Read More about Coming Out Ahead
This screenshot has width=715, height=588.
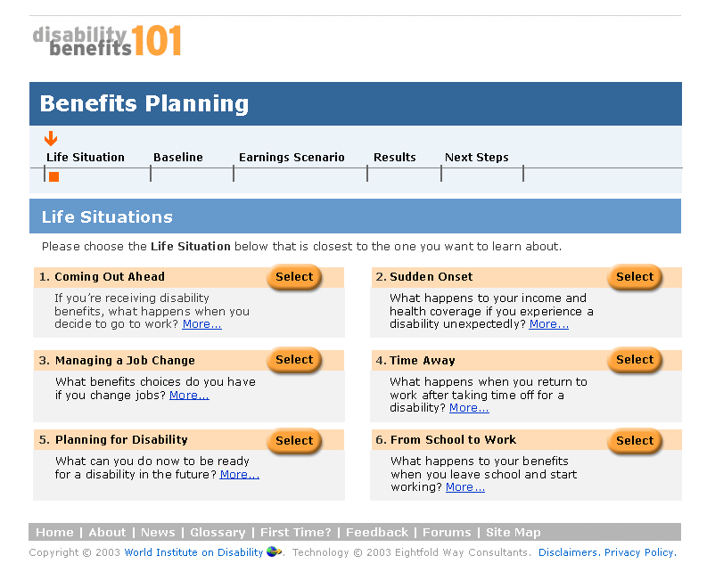201,324
